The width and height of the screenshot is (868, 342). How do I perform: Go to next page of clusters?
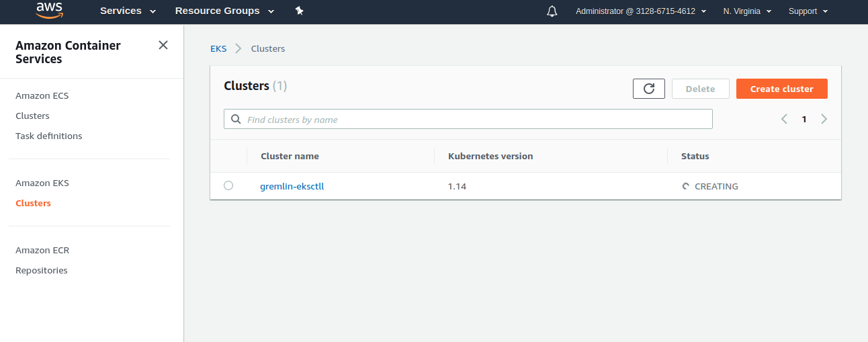[824, 119]
